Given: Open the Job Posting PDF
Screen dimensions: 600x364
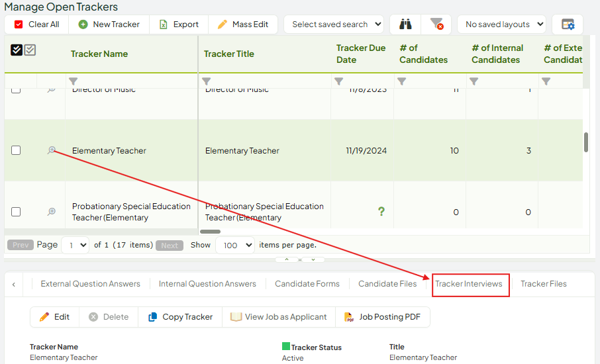Looking at the screenshot, I should tap(383, 317).
